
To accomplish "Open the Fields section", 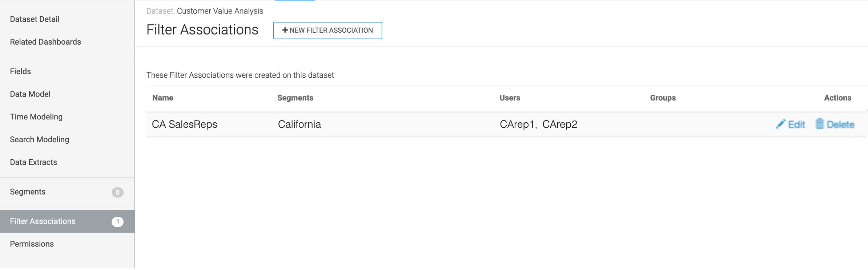I will [20, 71].
